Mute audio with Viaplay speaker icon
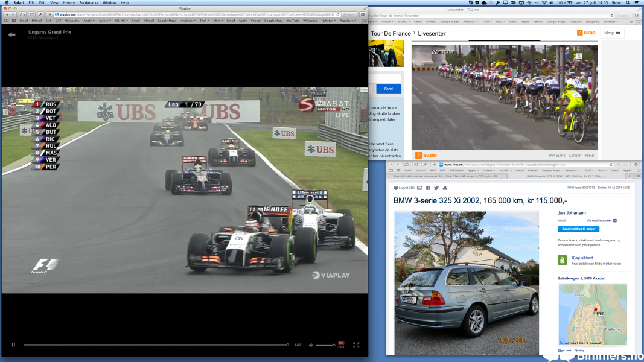 310,345
